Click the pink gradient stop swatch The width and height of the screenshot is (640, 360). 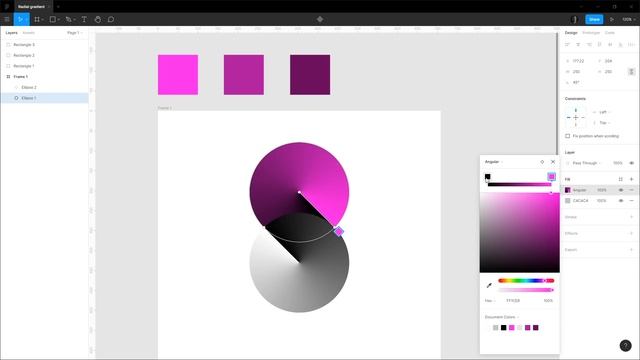pyautogui.click(x=551, y=176)
